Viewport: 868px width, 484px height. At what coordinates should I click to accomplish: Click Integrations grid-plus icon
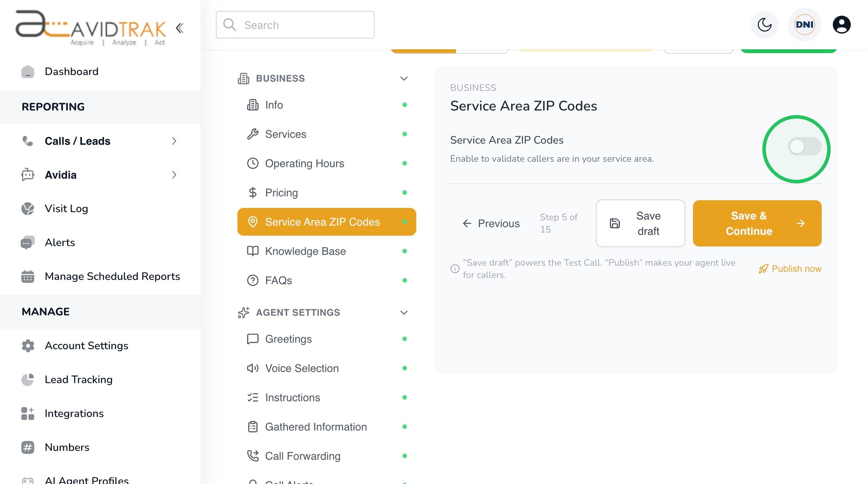(28, 414)
